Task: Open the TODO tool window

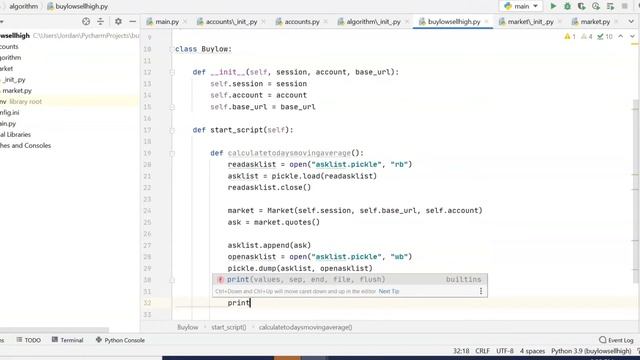Action: tap(29, 340)
